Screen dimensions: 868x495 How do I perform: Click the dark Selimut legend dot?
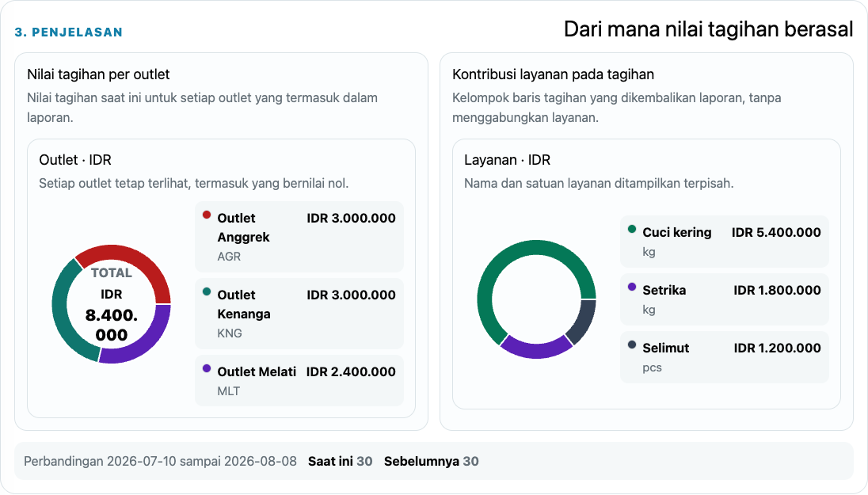[x=632, y=345]
